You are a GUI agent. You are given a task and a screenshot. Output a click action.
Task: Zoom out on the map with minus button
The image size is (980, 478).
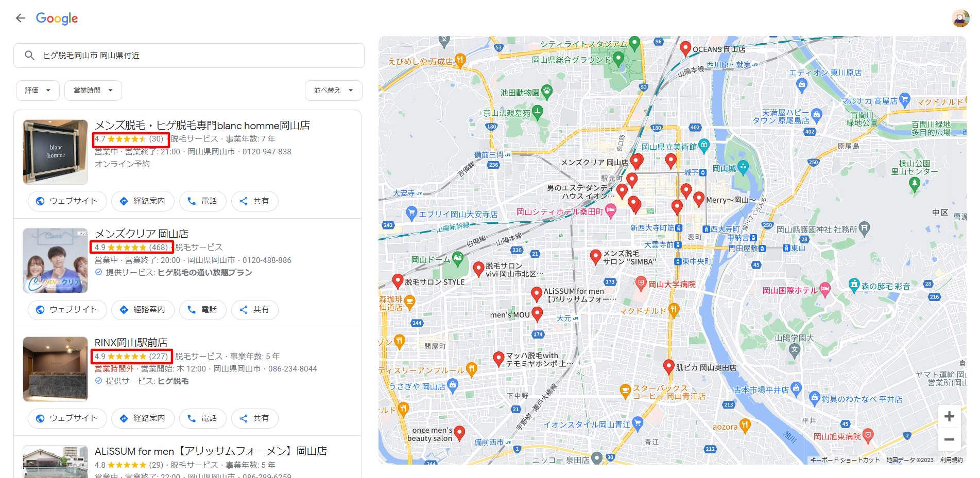click(949, 439)
